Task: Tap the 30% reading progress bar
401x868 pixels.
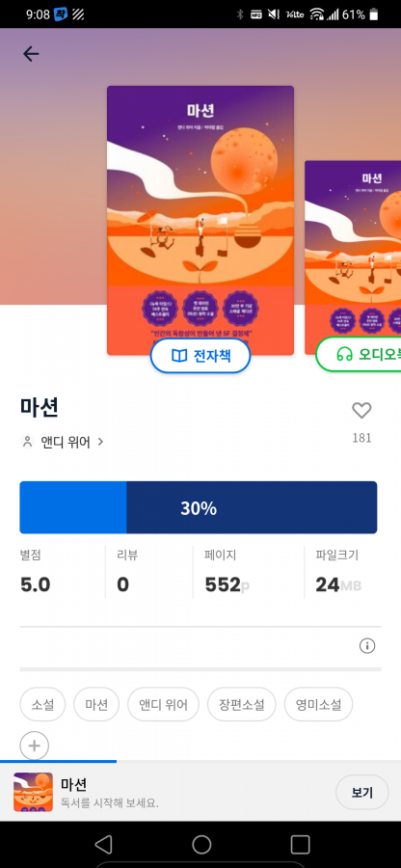Action: [199, 507]
